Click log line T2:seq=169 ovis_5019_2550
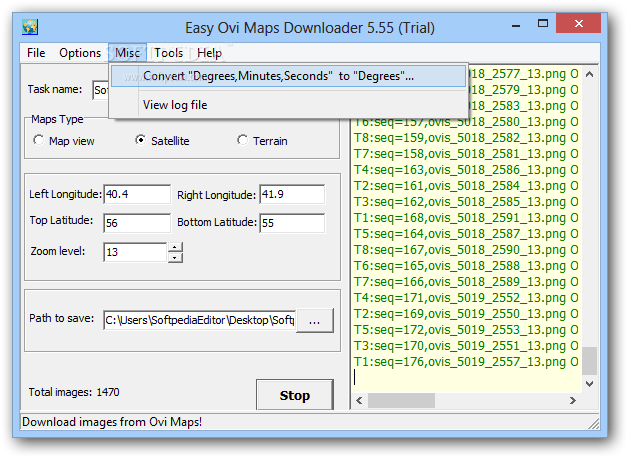 [x=466, y=314]
